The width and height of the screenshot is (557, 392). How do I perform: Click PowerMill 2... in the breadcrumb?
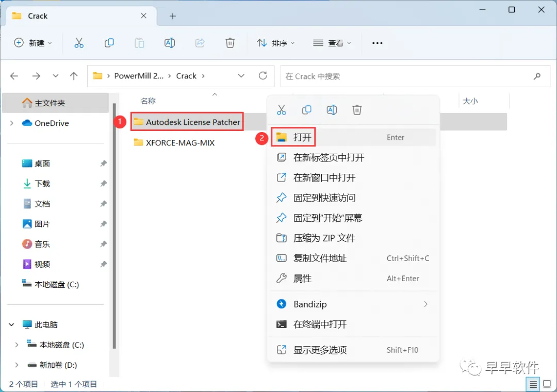point(139,76)
